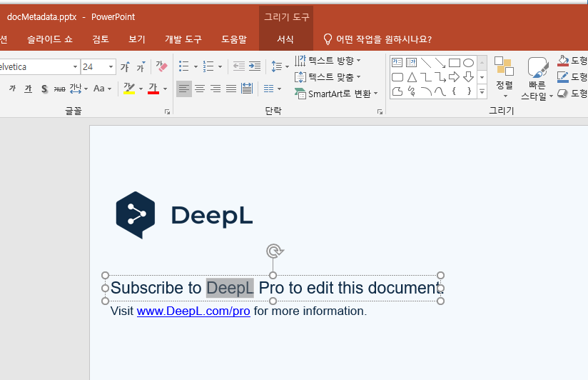
Task: Open the font name dropdown
Action: [x=75, y=67]
